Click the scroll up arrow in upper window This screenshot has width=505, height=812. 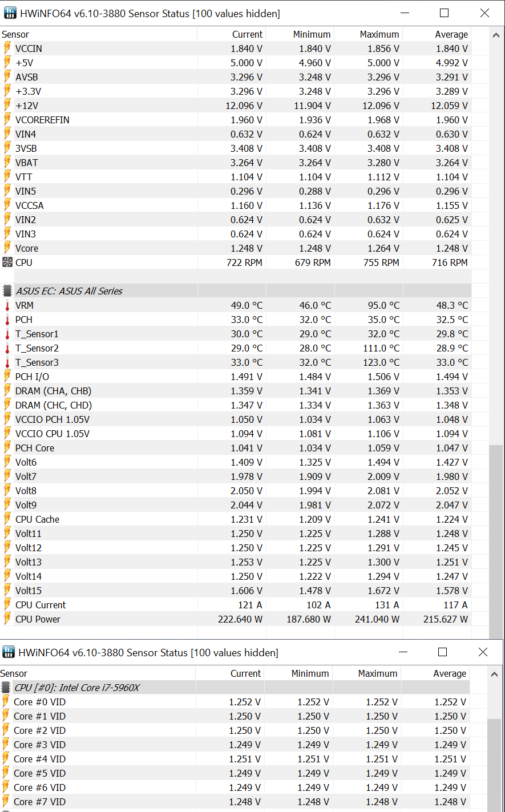(496, 35)
